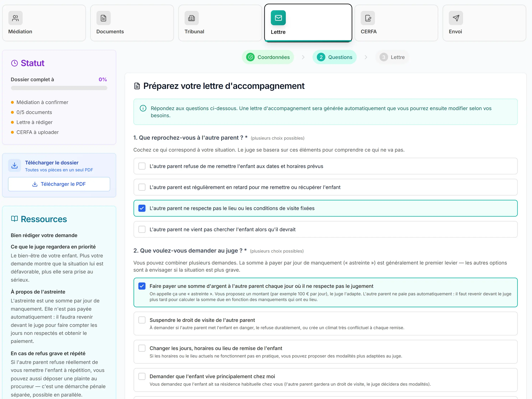Viewport: 532px width, 399px height.
Task: Click the chevron after Coordonnées step
Action: [x=303, y=57]
